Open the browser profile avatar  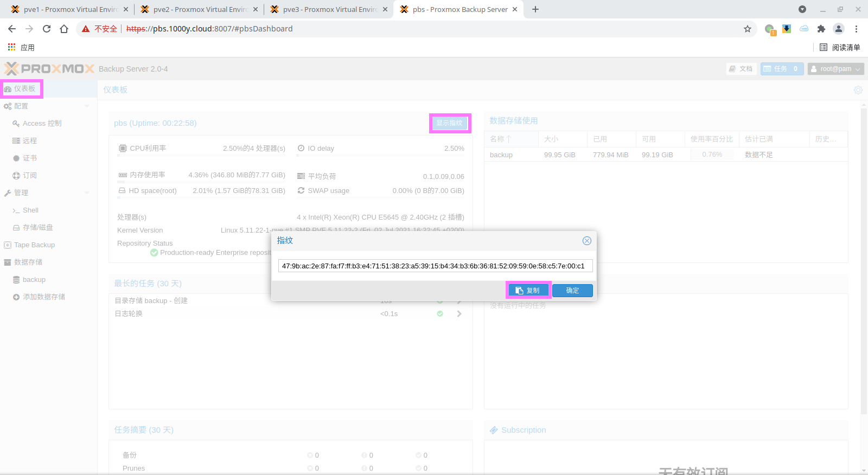(838, 29)
